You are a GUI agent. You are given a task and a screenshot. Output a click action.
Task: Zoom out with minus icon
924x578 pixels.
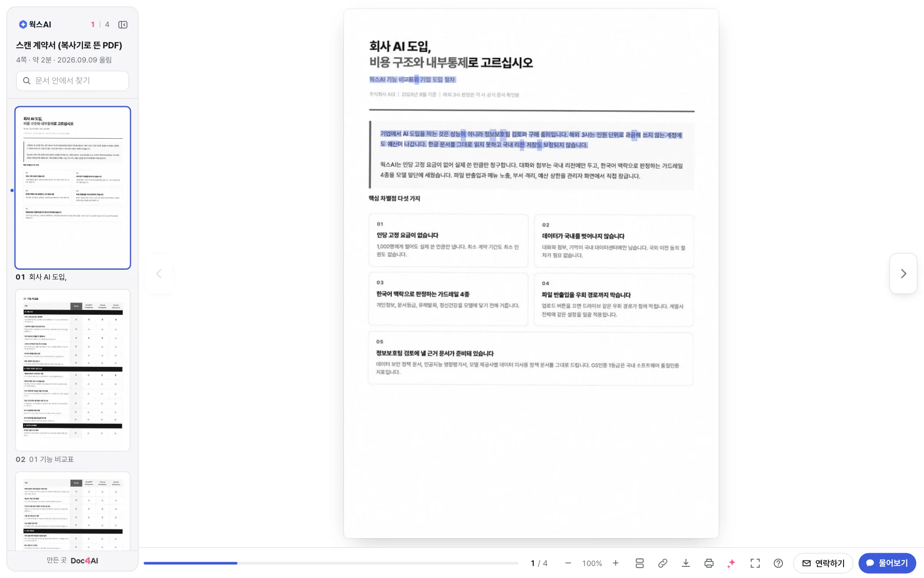coord(568,563)
